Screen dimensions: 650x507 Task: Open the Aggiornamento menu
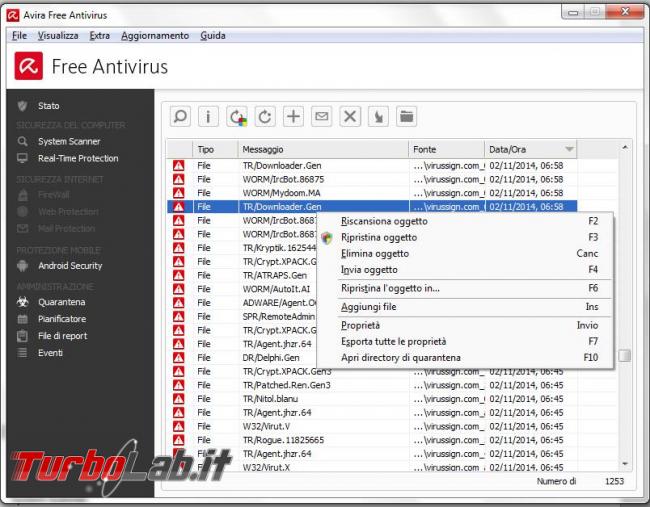(x=155, y=36)
